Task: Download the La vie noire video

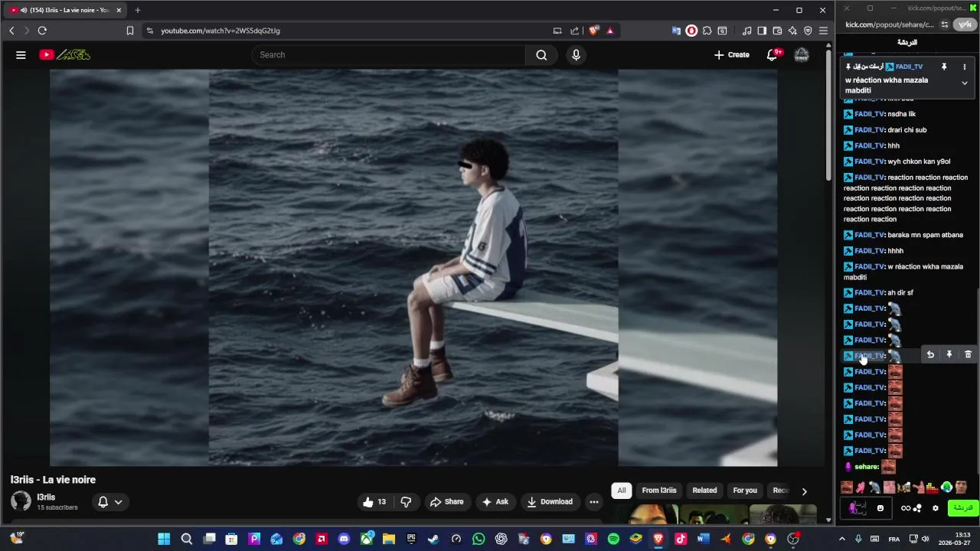Action: (x=550, y=502)
